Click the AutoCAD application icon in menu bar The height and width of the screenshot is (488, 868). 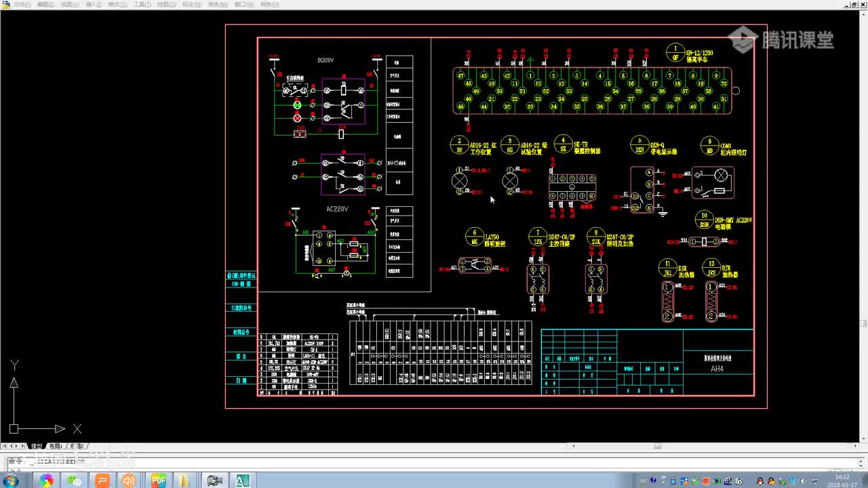5,4
